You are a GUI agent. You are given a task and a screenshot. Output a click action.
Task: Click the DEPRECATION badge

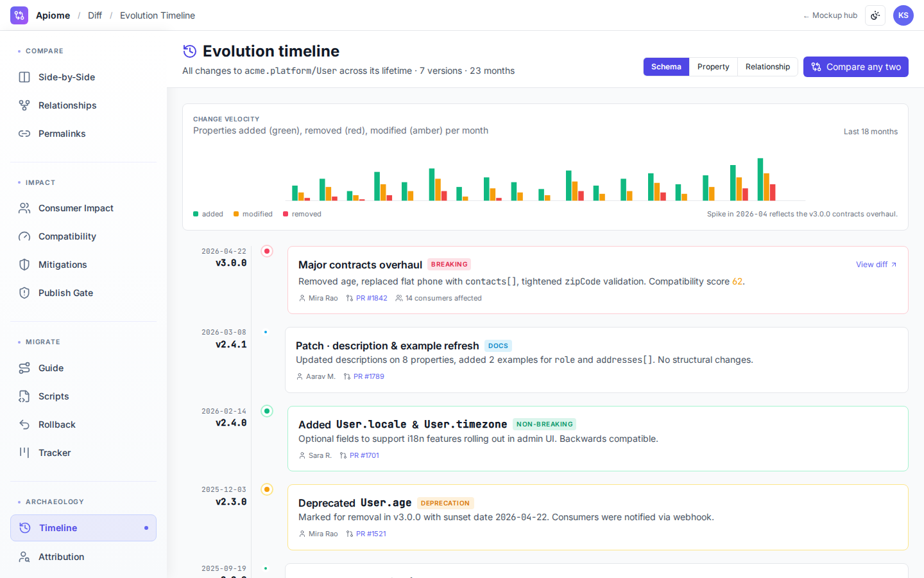pos(445,503)
